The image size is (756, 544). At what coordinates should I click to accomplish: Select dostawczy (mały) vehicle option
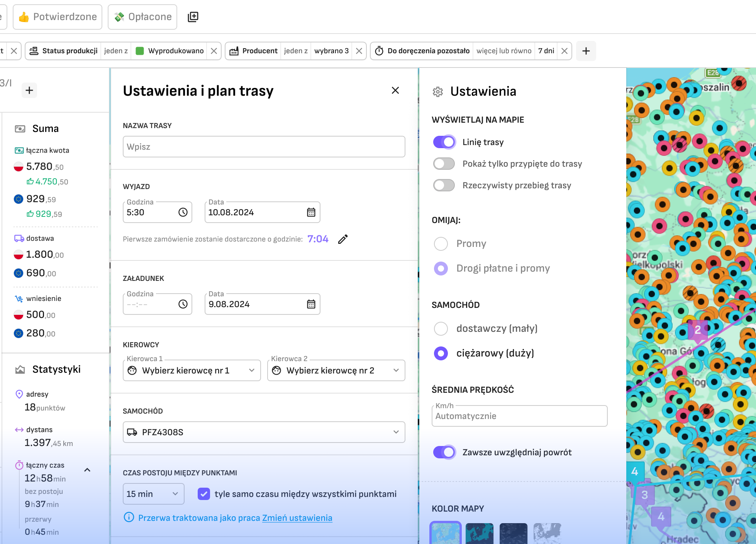441,329
